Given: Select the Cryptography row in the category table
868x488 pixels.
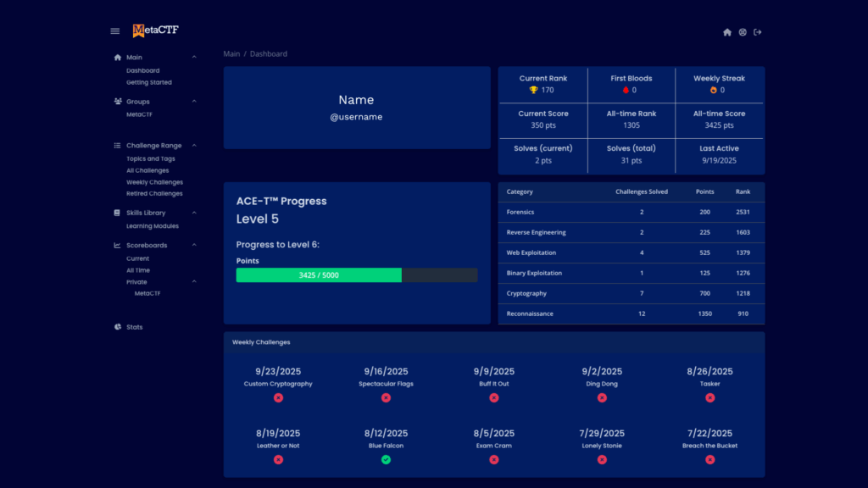Looking at the screenshot, I should (x=631, y=293).
